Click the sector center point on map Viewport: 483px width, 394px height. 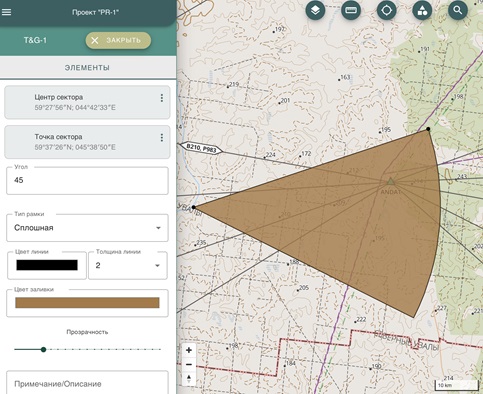click(x=194, y=207)
